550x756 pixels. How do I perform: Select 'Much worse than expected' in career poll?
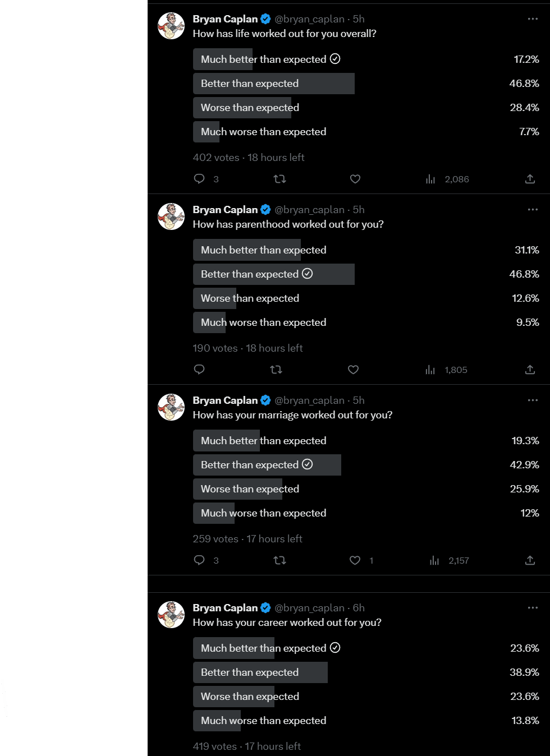click(x=366, y=721)
